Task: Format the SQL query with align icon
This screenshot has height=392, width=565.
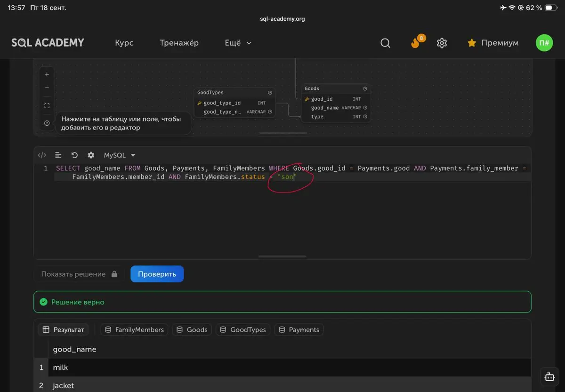Action: click(58, 155)
